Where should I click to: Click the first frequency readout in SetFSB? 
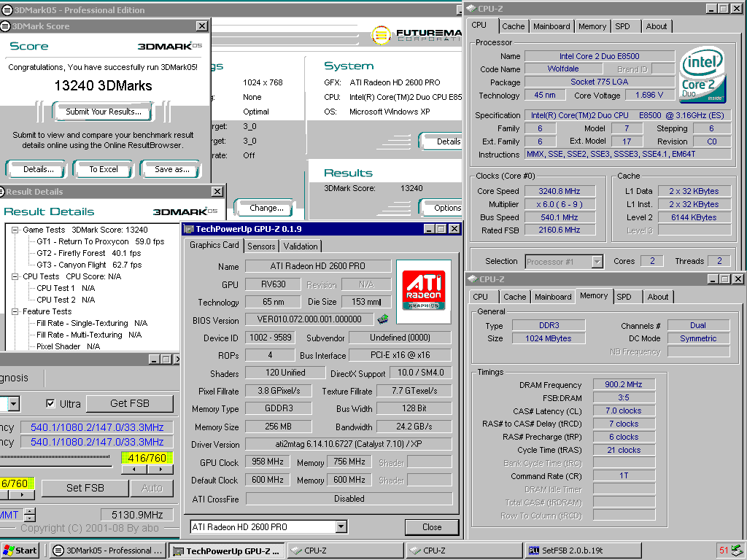[97, 427]
